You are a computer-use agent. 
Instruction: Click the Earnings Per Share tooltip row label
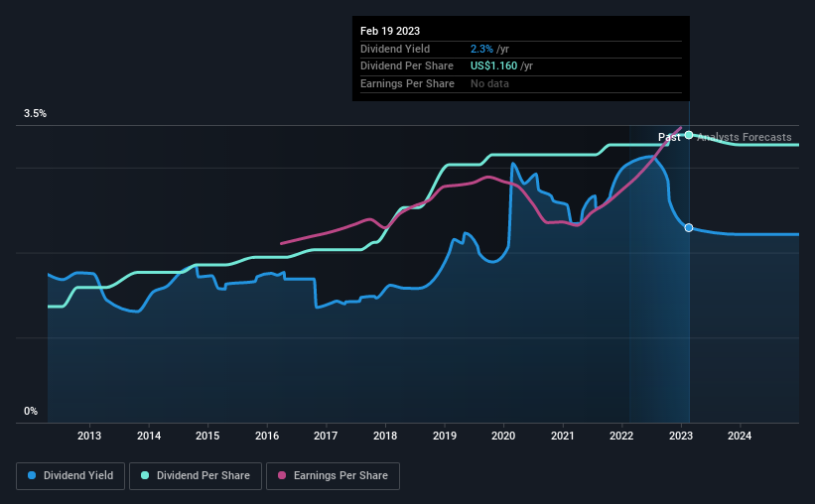pos(407,83)
